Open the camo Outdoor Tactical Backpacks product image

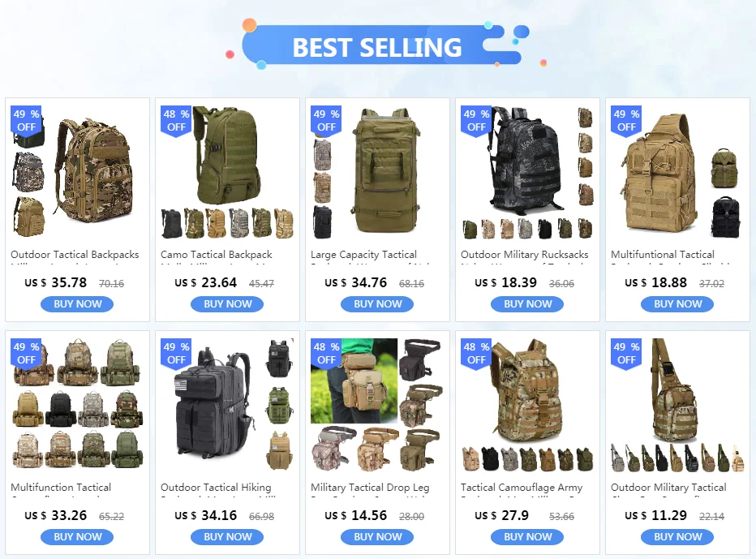tap(77, 173)
